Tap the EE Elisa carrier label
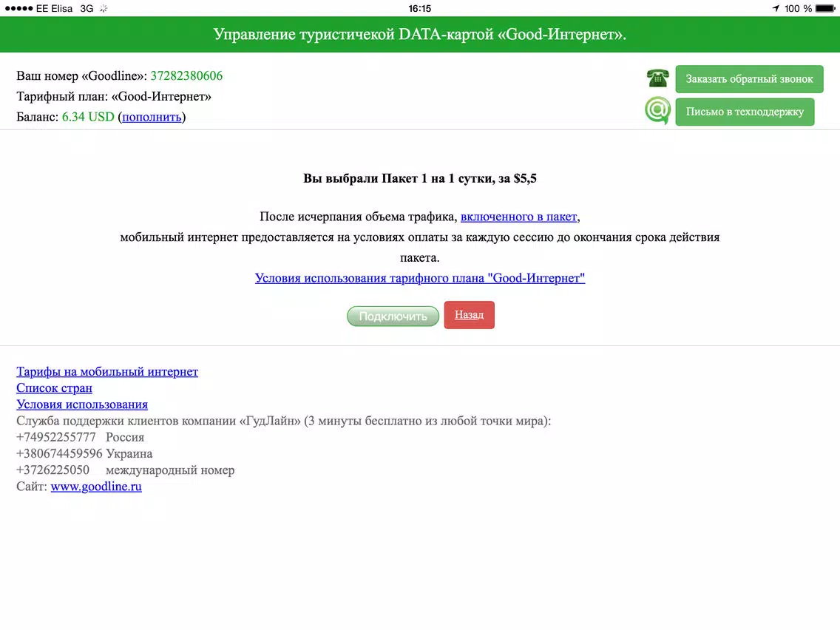This screenshot has width=840, height=630. pos(54,9)
